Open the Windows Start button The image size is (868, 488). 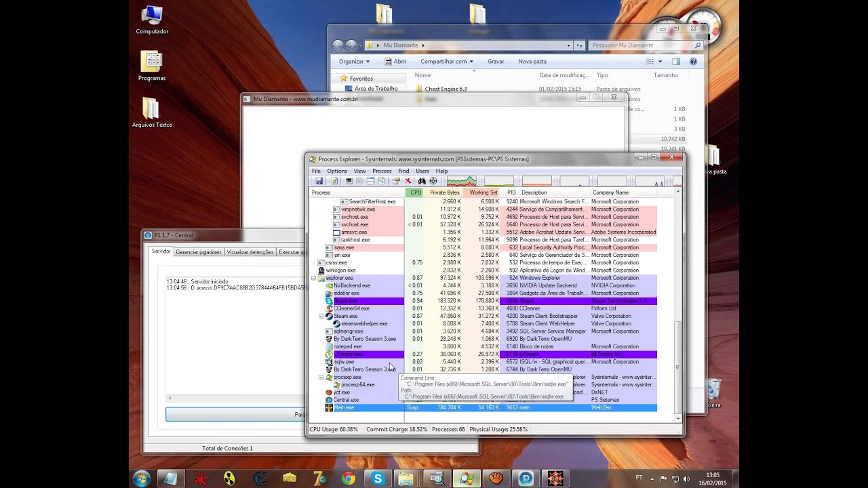pyautogui.click(x=142, y=478)
